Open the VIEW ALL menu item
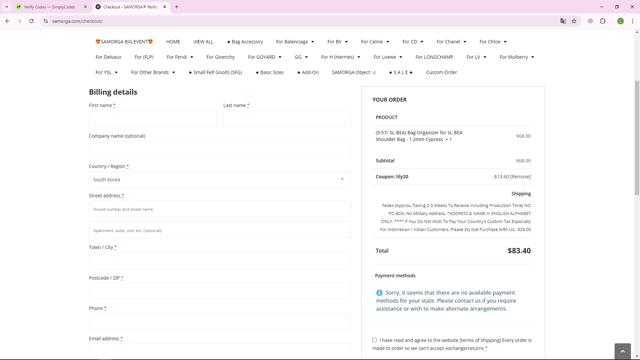The width and height of the screenshot is (640, 360). pyautogui.click(x=203, y=42)
